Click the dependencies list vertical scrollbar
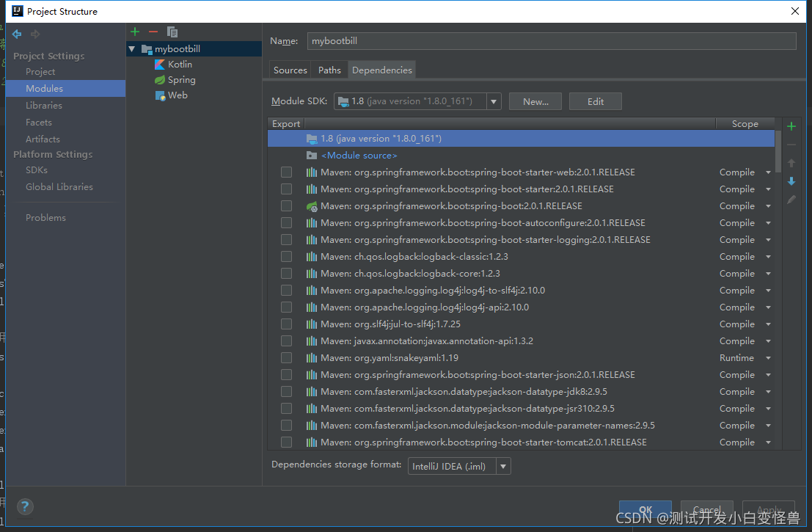Viewport: 812px width, 532px height. [778, 150]
